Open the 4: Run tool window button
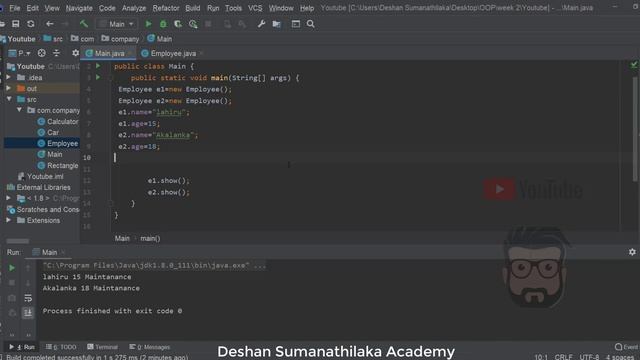 point(22,347)
